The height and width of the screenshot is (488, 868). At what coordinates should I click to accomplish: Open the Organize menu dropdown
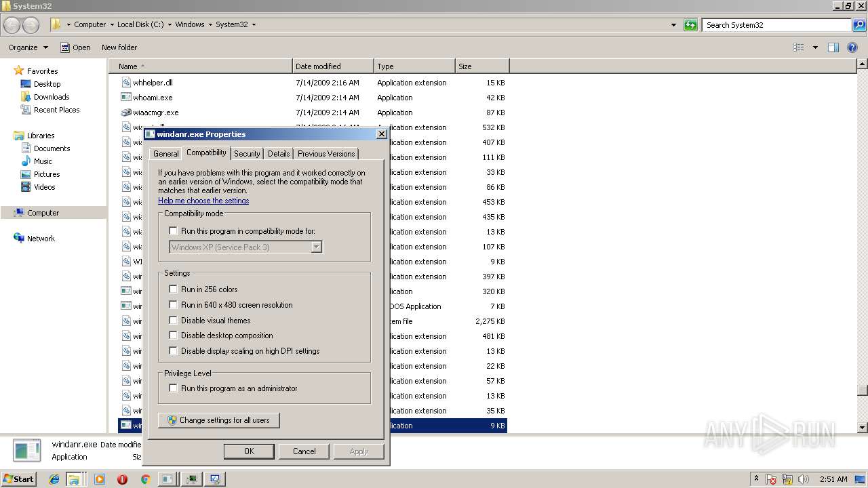click(28, 47)
